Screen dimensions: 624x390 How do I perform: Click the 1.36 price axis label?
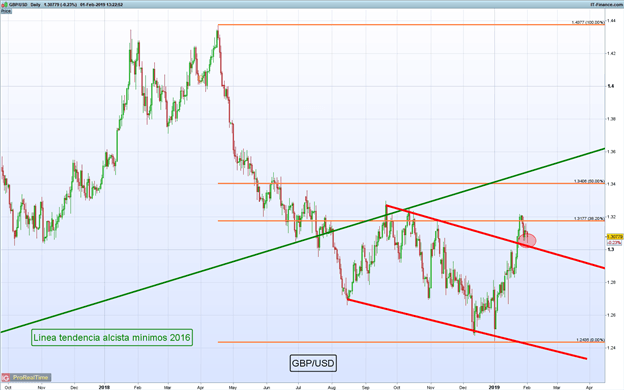[x=611, y=151]
